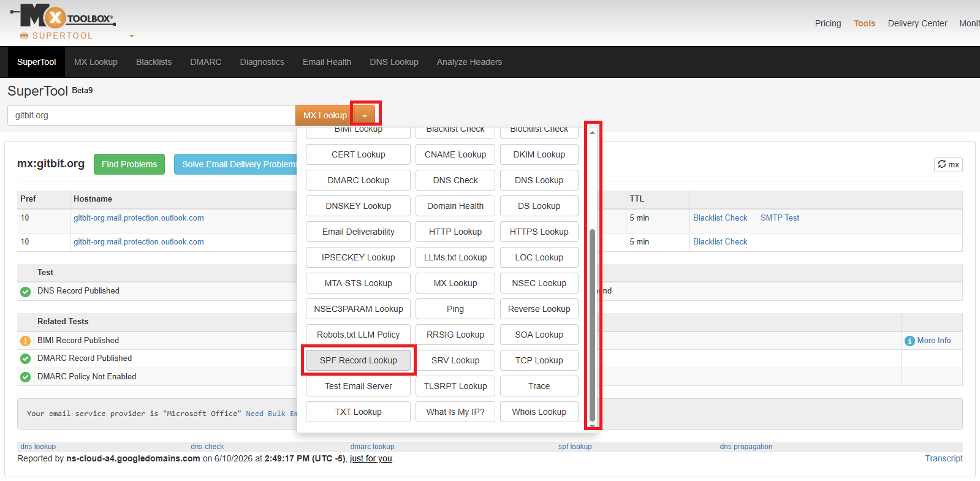Click the MxToolbox logo
980x481 pixels.
coord(63,17)
